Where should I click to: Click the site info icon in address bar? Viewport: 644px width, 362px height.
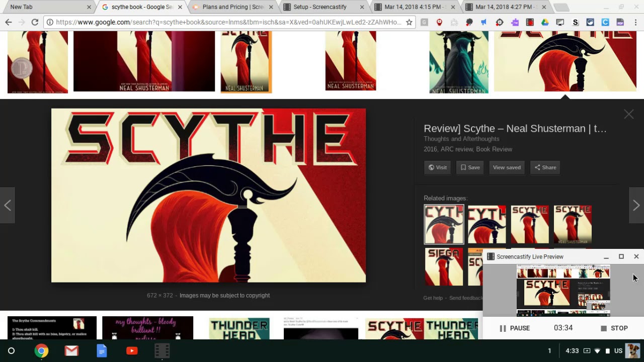tap(49, 22)
